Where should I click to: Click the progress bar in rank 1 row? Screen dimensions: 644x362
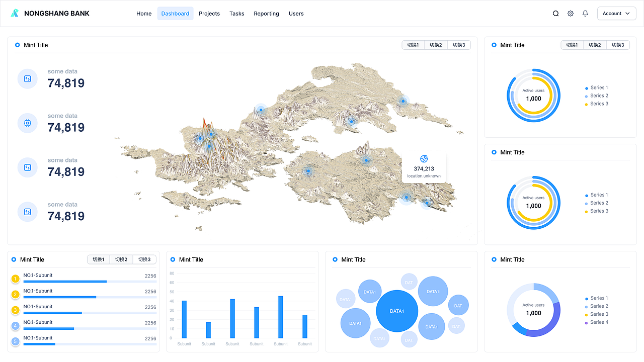[x=90, y=282]
